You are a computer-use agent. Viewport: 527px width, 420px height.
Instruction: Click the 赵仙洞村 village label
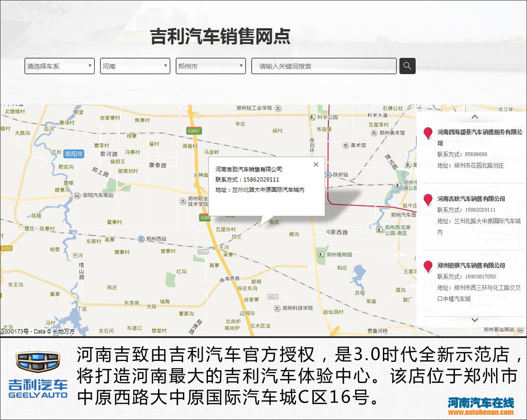point(333,312)
